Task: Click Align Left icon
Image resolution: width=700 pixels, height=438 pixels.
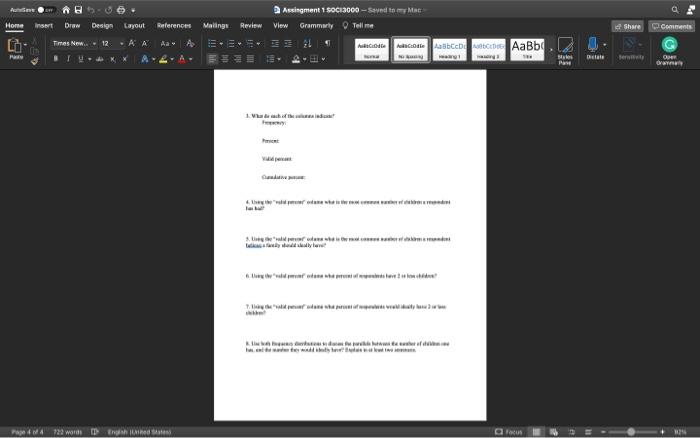Action: click(x=212, y=59)
